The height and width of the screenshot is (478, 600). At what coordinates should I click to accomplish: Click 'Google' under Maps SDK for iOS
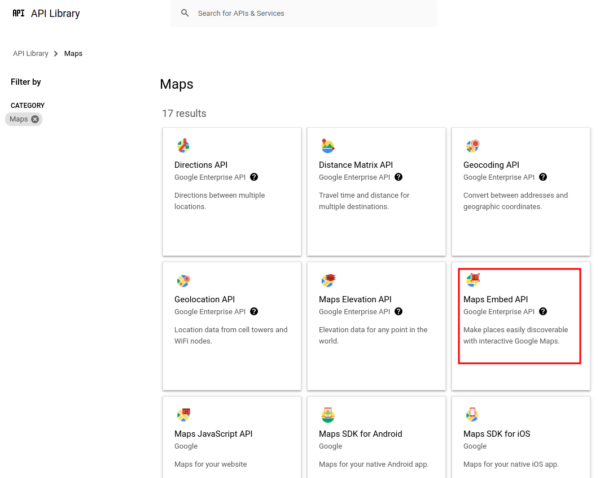coord(475,446)
